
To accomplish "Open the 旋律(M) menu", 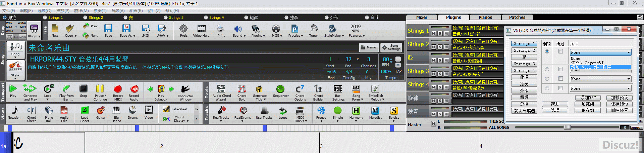I will point(82,11).
